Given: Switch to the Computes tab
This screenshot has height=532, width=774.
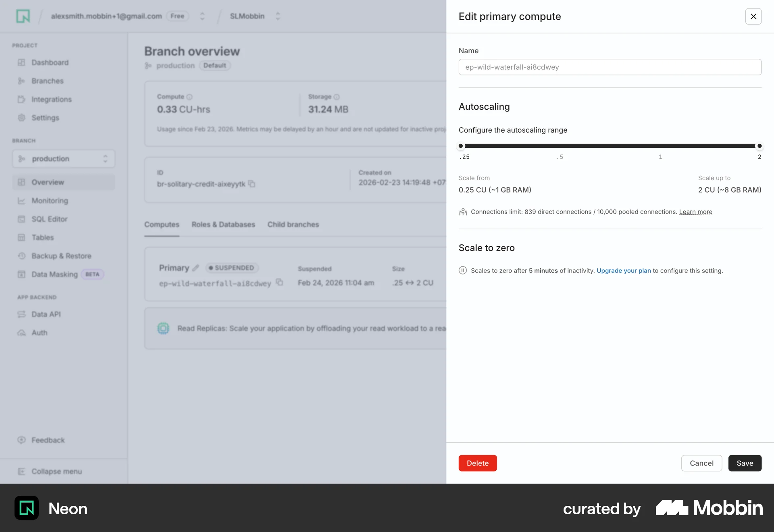Looking at the screenshot, I should pyautogui.click(x=162, y=224).
